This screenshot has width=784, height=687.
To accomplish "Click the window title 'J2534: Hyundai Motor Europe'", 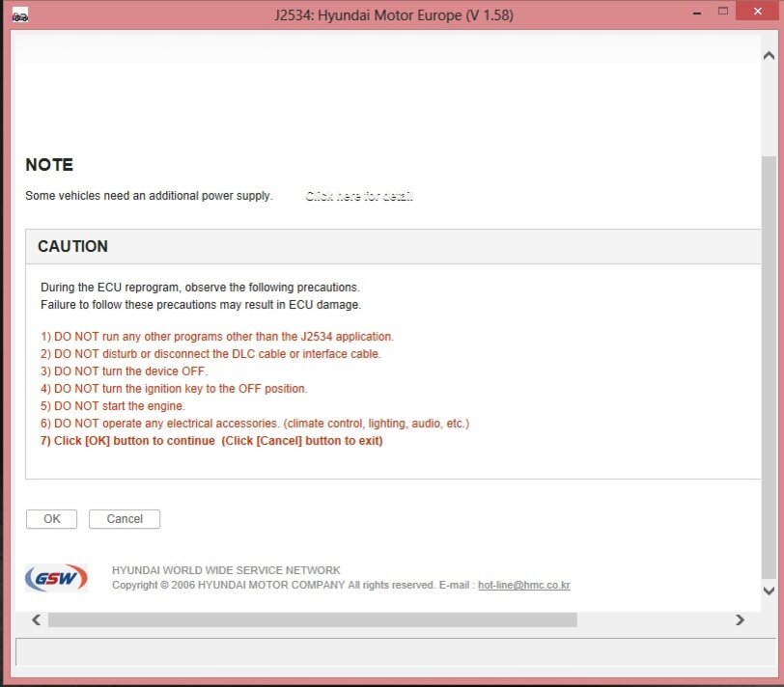I will coord(394,15).
